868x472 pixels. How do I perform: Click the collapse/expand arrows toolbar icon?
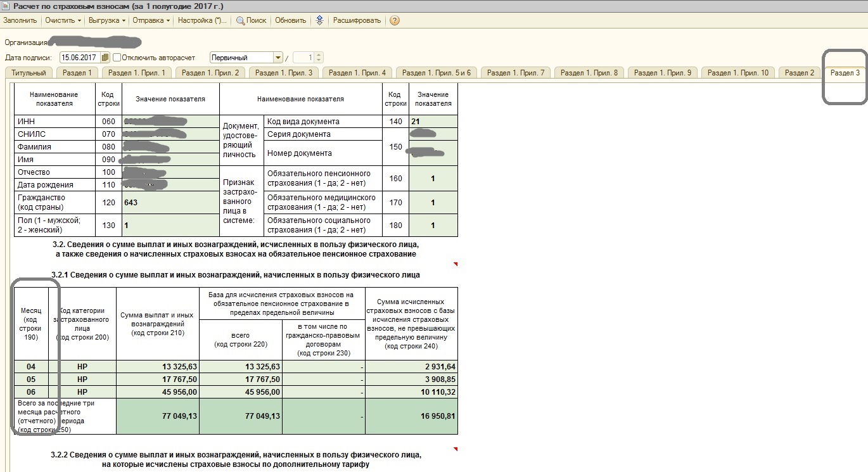[320, 20]
